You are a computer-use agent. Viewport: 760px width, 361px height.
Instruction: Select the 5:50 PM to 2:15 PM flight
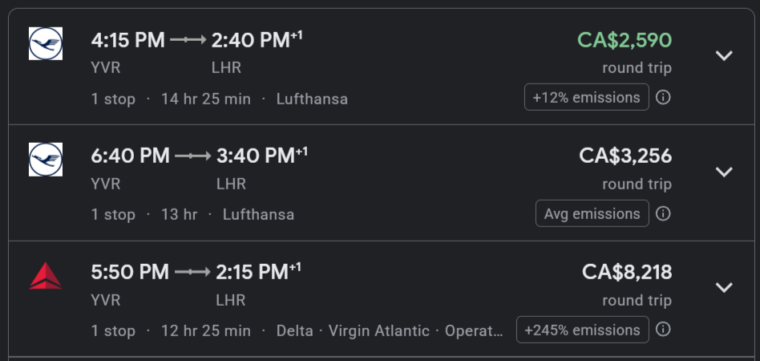coord(380,298)
